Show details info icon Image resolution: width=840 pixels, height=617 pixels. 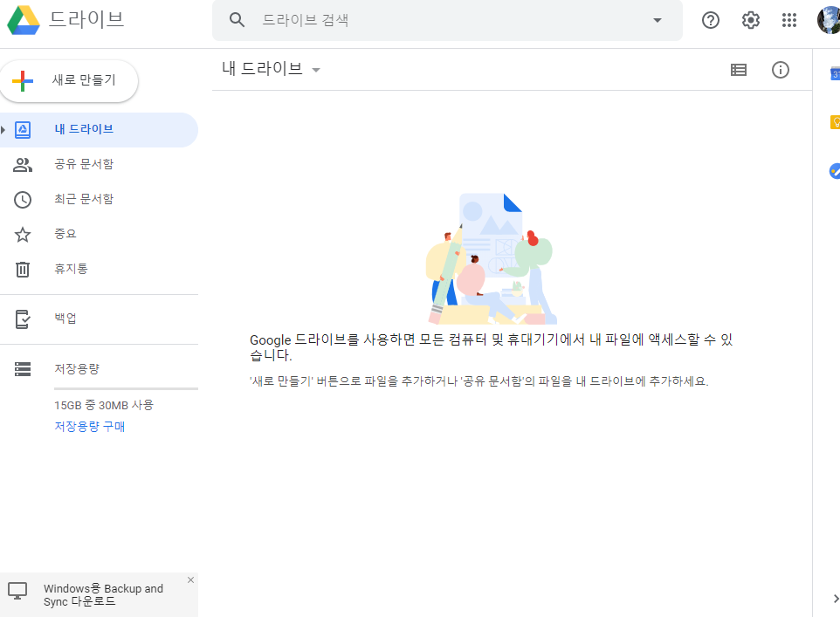click(781, 70)
